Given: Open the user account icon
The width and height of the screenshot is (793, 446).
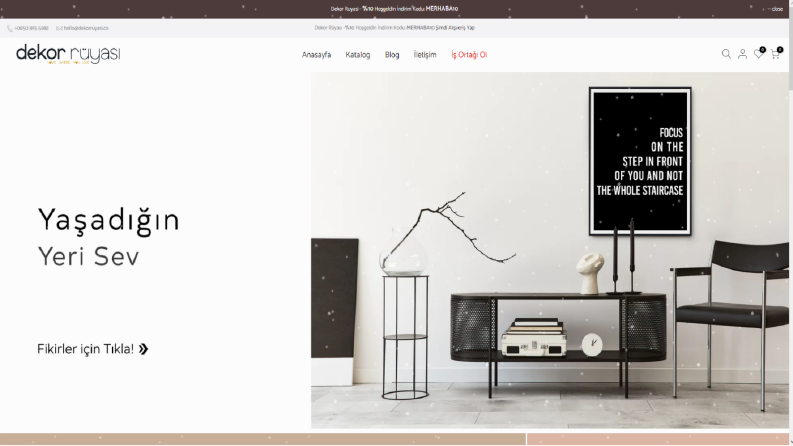Looking at the screenshot, I should coord(742,54).
